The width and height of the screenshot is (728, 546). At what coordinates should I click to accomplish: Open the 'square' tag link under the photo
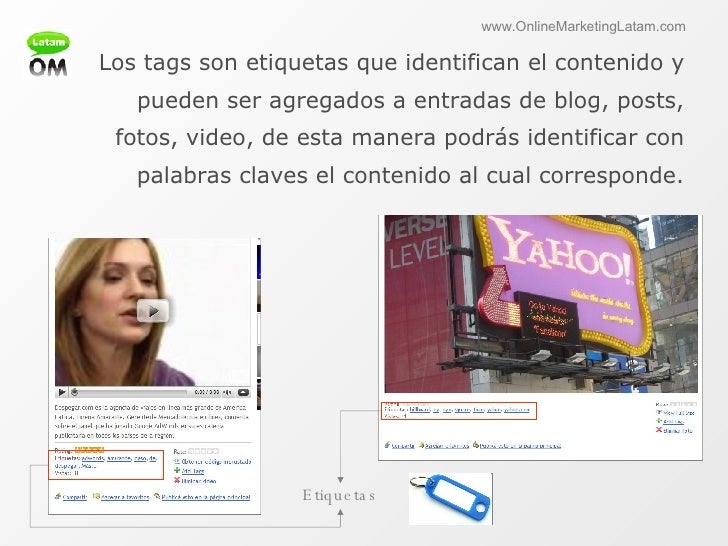tap(462, 410)
